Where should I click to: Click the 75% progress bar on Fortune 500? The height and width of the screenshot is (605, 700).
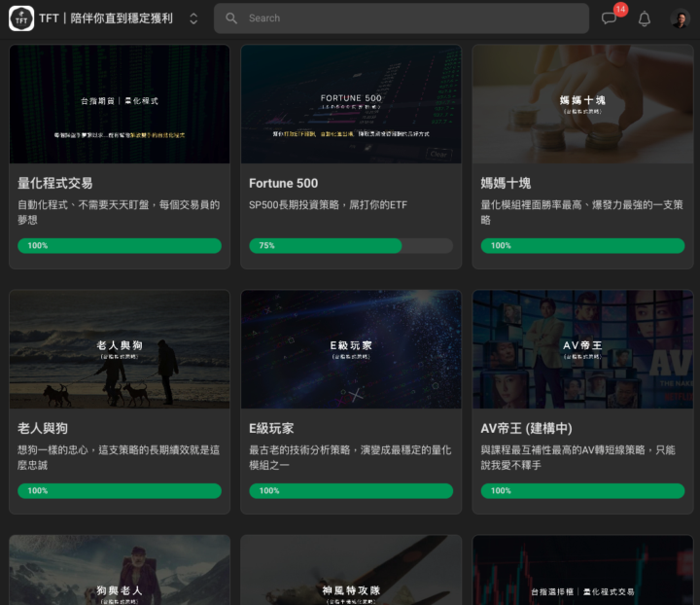[x=351, y=245]
